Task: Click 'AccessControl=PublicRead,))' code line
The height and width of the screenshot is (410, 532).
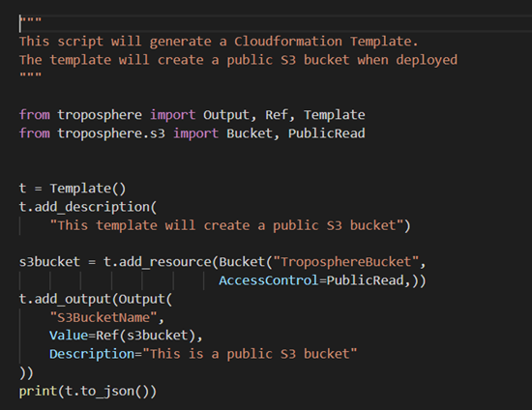Action: point(322,280)
